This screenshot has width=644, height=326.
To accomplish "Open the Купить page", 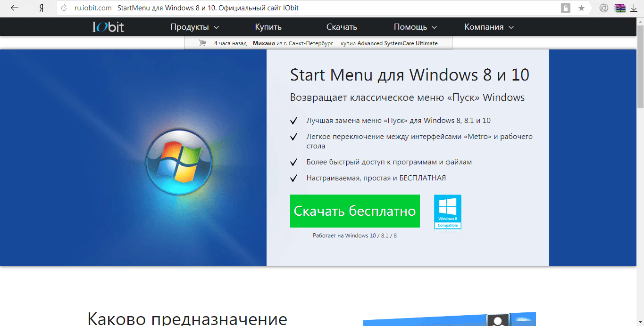I will point(268,27).
